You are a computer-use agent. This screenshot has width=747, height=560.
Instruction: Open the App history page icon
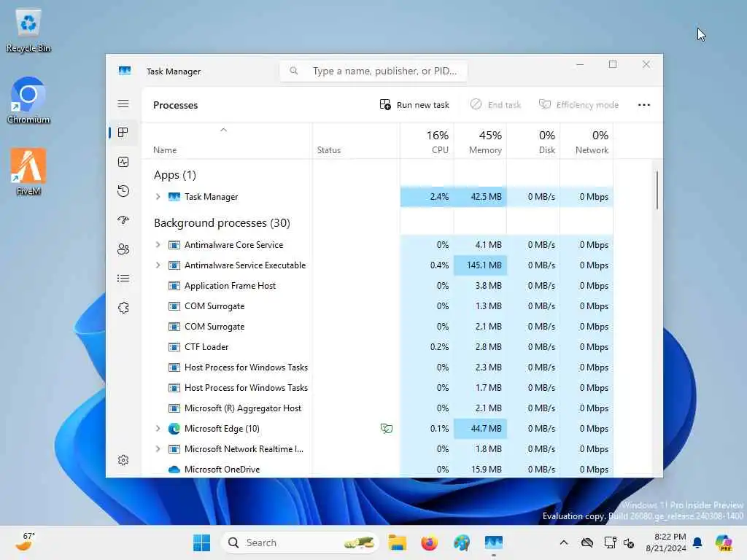coord(123,191)
